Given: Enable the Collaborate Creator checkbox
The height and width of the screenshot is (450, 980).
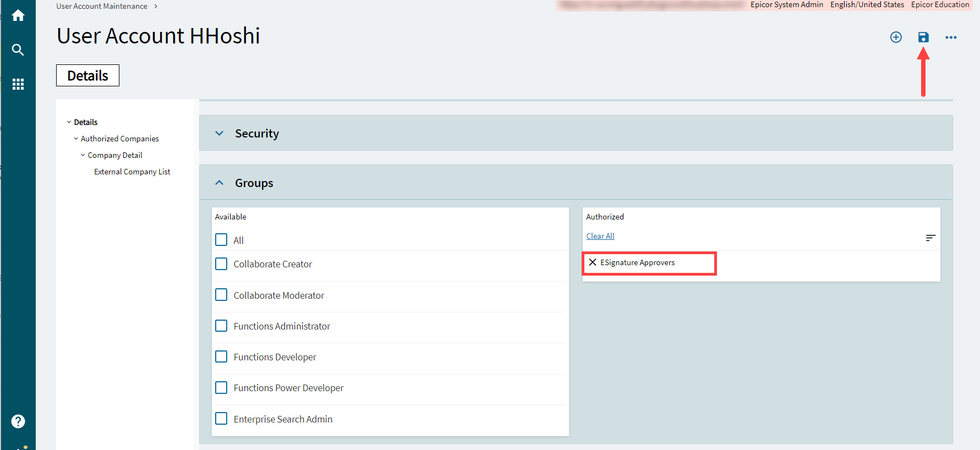Looking at the screenshot, I should click(x=221, y=264).
